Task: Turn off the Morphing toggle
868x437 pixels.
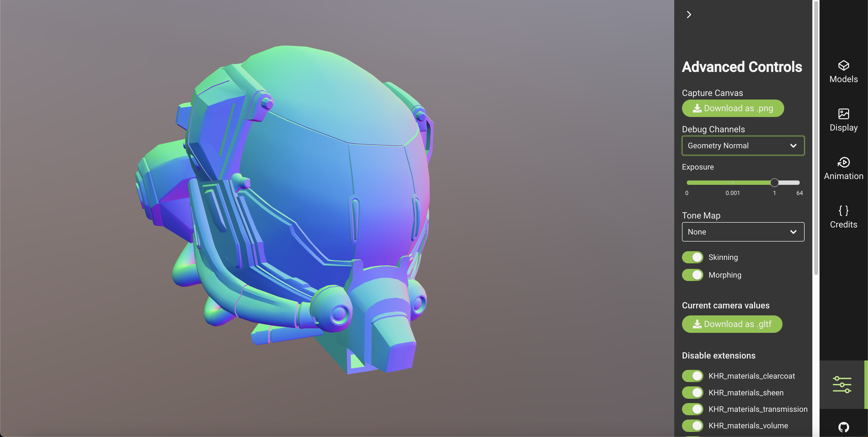Action: [692, 275]
